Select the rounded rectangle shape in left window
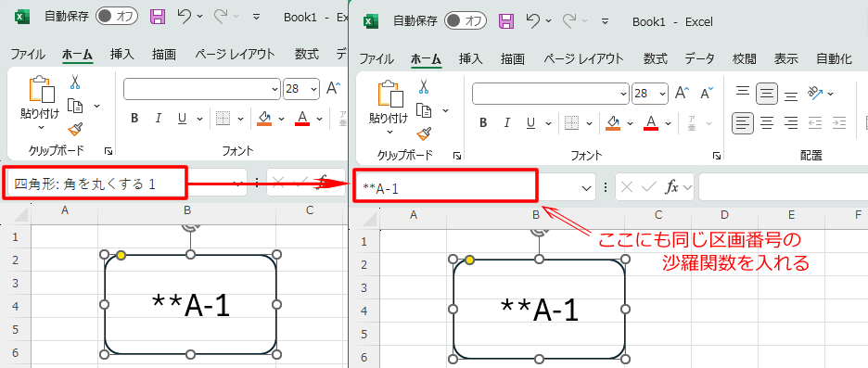The width and height of the screenshot is (868, 368). pyautogui.click(x=190, y=304)
